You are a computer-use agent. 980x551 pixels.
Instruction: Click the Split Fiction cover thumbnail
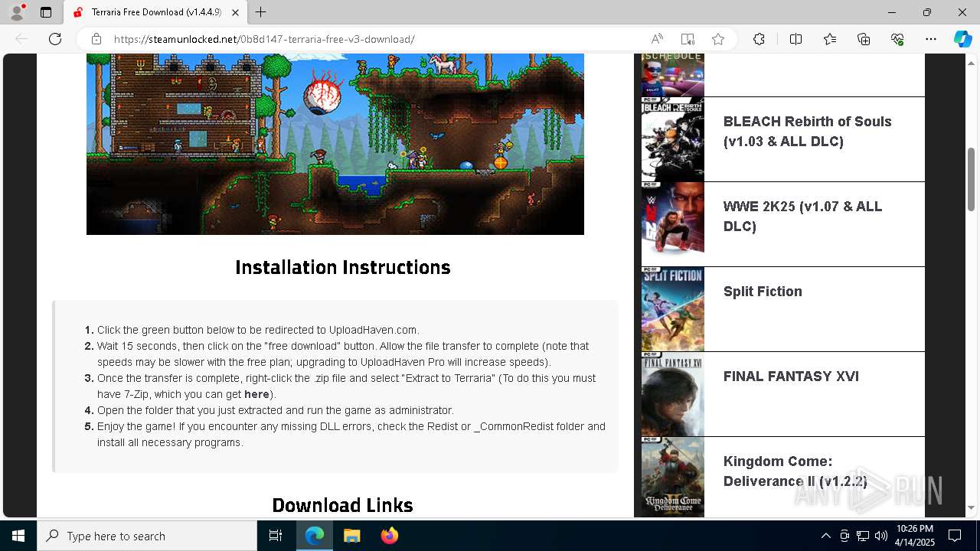tap(673, 309)
